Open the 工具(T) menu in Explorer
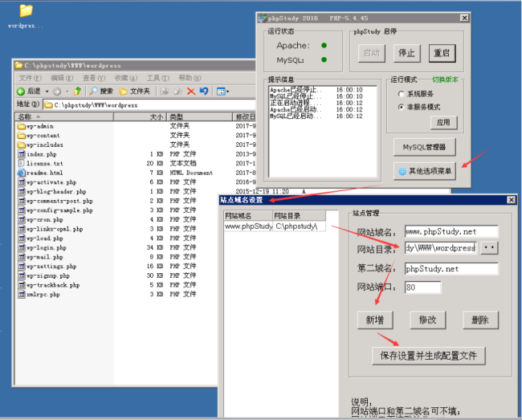 pyautogui.click(x=157, y=78)
